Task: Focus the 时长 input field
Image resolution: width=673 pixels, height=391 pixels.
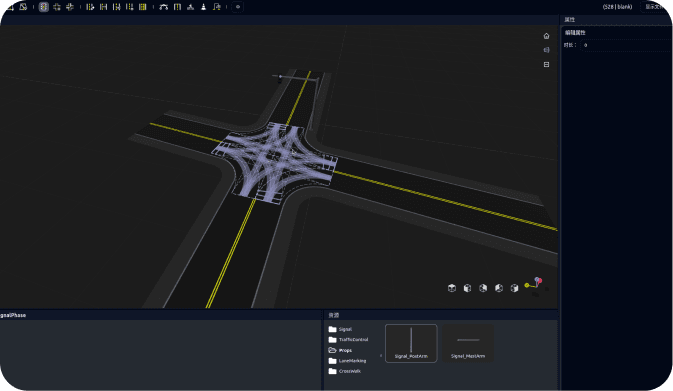Action: point(627,45)
